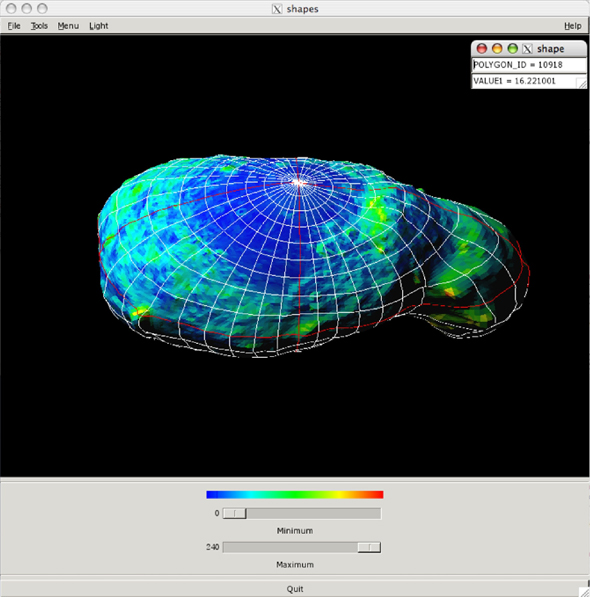Screen dimensions: 590x597
Task: Click the X11 icon beside shapes title
Action: point(277,9)
